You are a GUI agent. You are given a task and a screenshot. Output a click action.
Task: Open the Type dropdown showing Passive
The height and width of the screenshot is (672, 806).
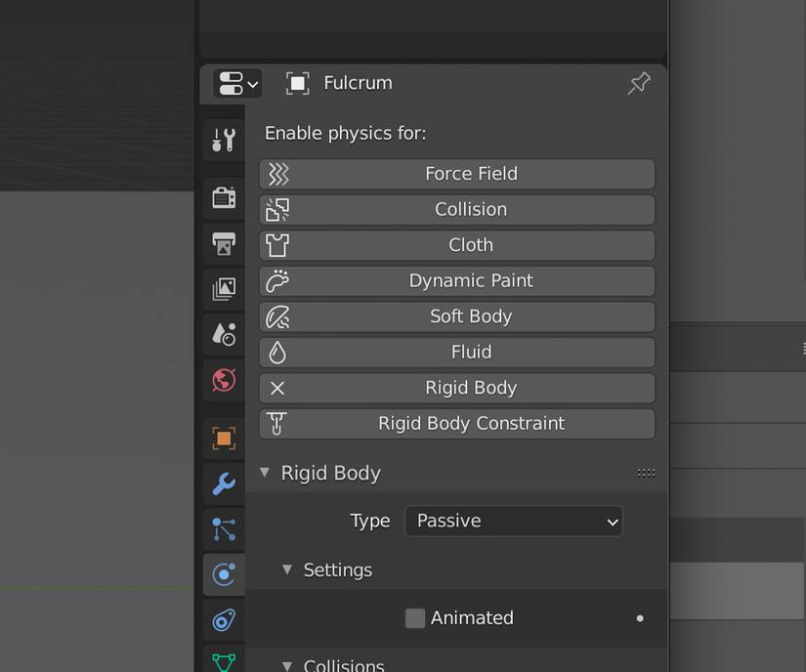click(514, 521)
